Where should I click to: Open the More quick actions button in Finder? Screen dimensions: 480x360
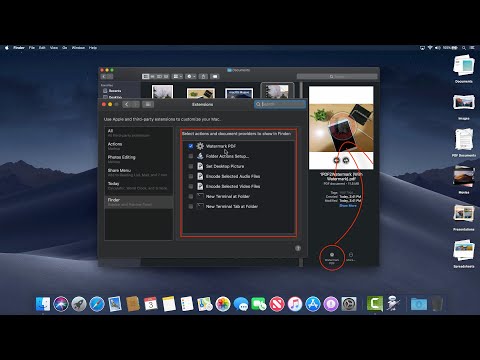click(x=351, y=257)
